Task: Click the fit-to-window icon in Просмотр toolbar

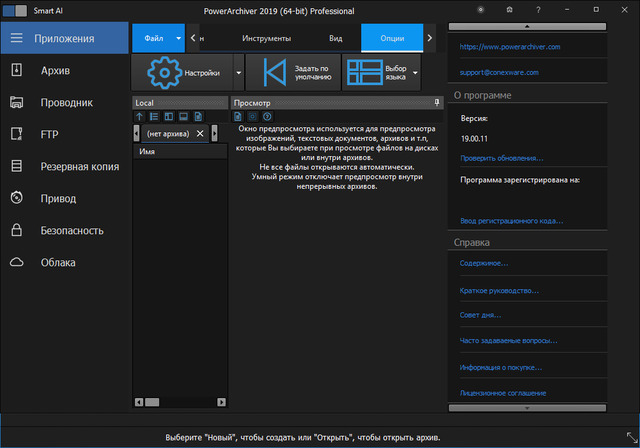Action: click(x=253, y=117)
